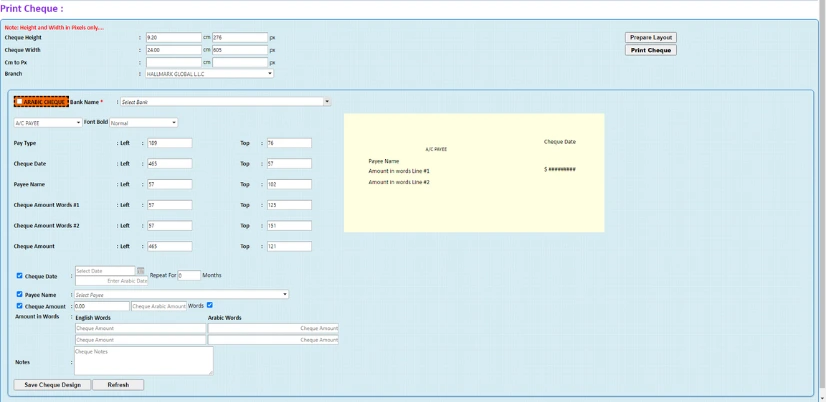Uncheck the Cheque Date checkbox
Screen dimensions: 826x402
pyautogui.click(x=19, y=275)
